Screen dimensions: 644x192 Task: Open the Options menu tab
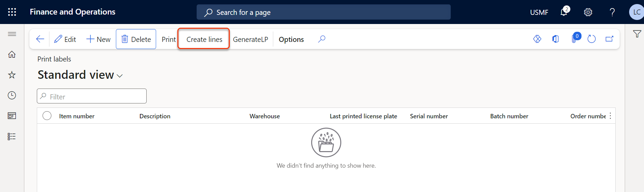291,40
